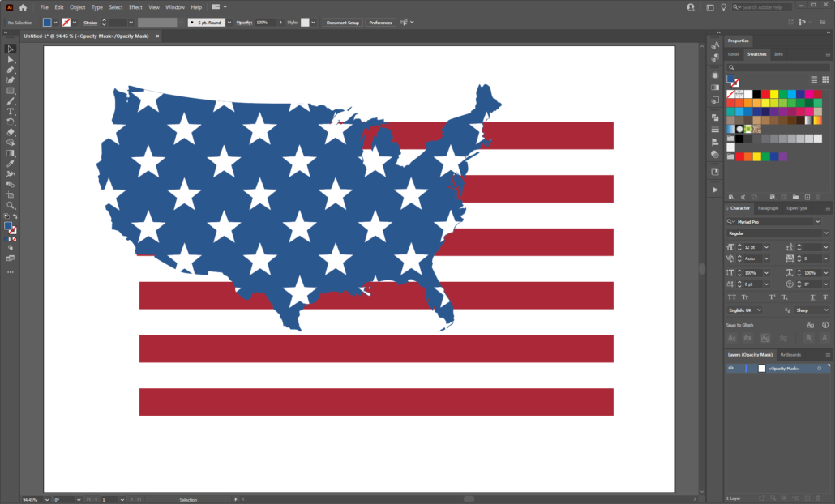Select the Gradient tool
835x504 pixels.
[x=10, y=153]
